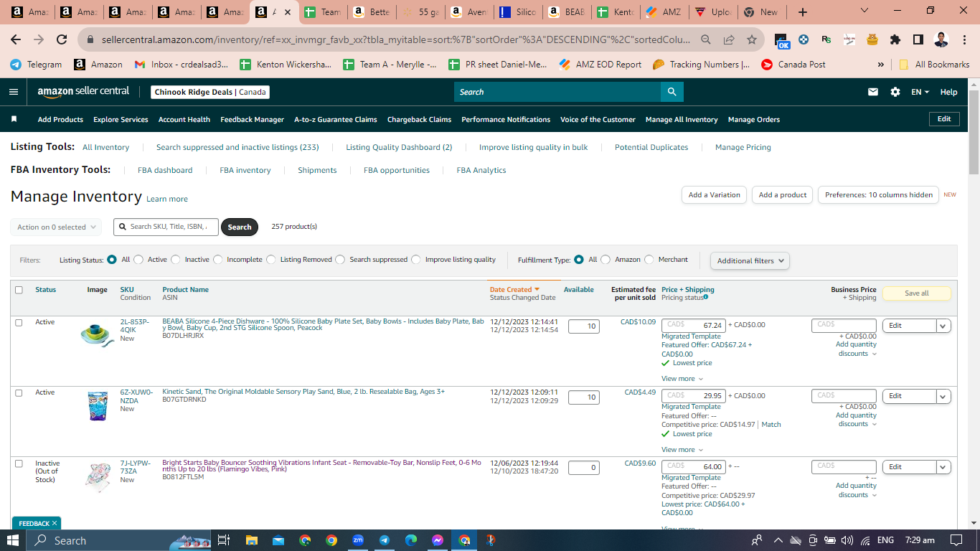The height and width of the screenshot is (551, 980).
Task: Reload the page with the refresh icon
Action: [62, 39]
